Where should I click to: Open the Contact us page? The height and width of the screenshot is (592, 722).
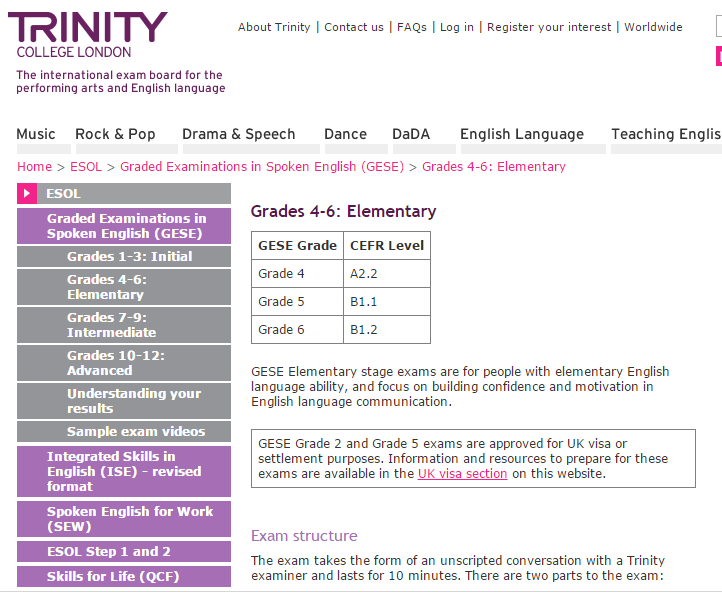point(354,27)
